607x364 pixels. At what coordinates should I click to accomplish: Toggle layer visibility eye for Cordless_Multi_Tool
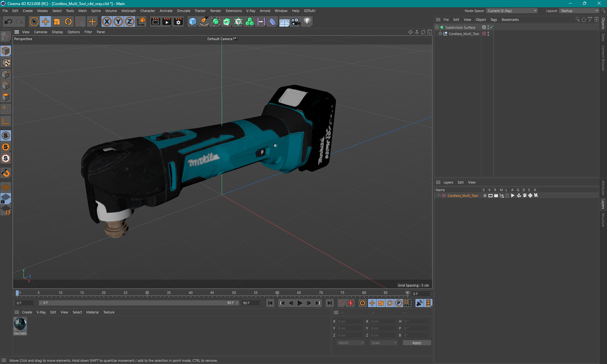(490, 196)
